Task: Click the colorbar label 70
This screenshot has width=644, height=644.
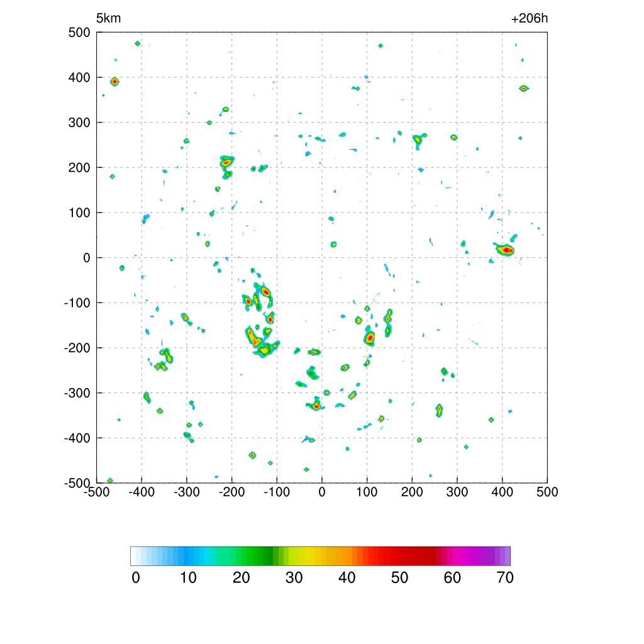Action: [505, 578]
